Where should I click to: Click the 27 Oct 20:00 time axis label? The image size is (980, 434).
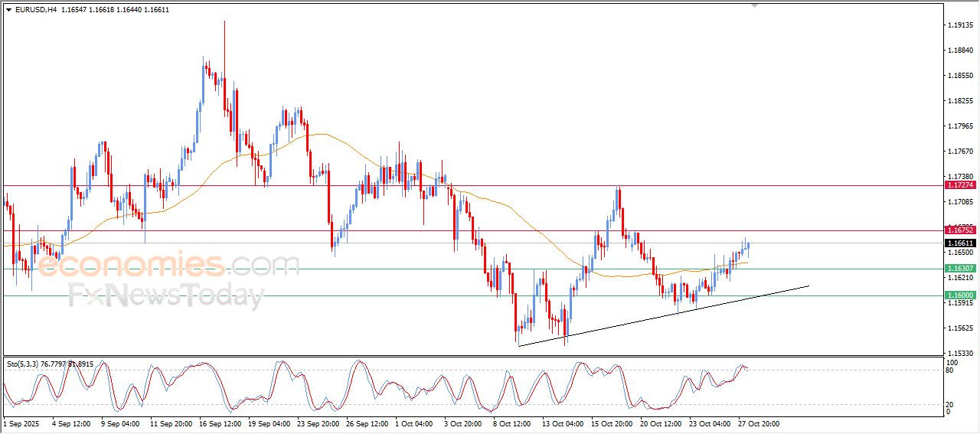(758, 423)
